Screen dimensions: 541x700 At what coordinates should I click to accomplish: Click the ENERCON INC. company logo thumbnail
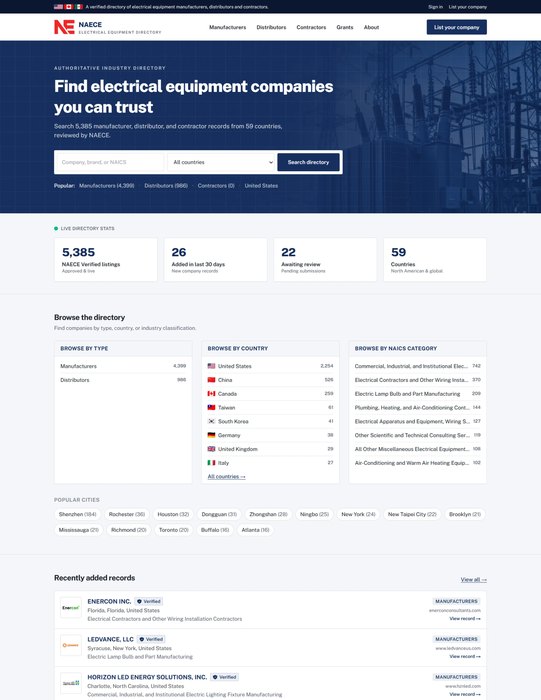pyautogui.click(x=71, y=608)
